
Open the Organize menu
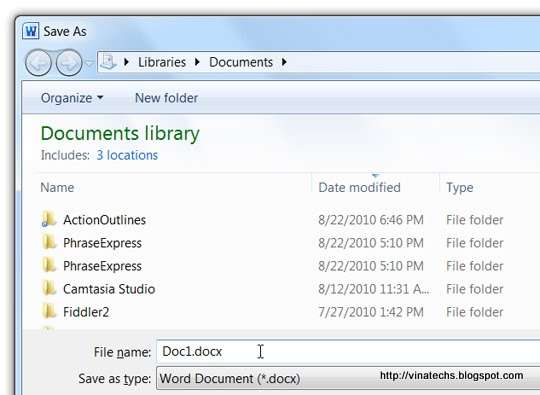[x=72, y=98]
